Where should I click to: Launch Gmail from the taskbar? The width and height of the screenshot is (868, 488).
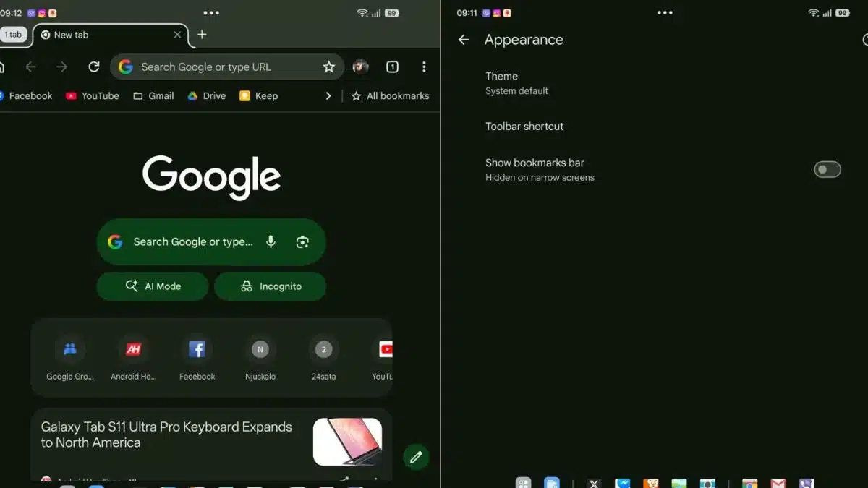778,481
